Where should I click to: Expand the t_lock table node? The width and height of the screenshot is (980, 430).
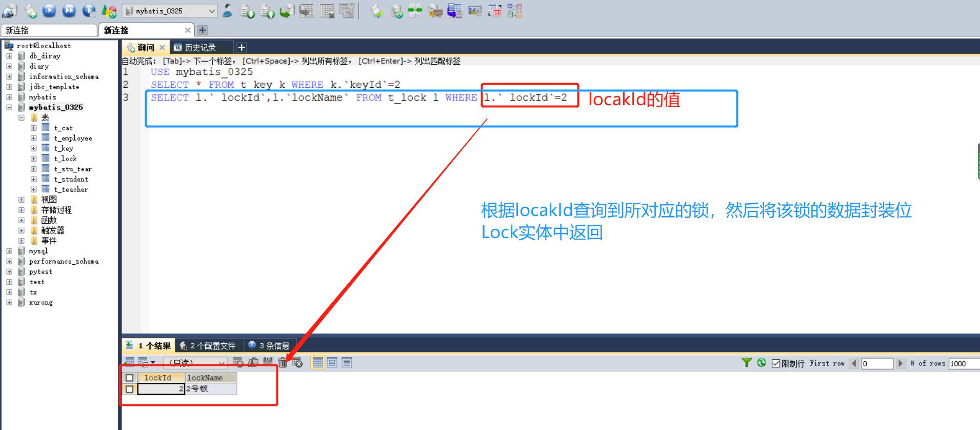tap(33, 159)
